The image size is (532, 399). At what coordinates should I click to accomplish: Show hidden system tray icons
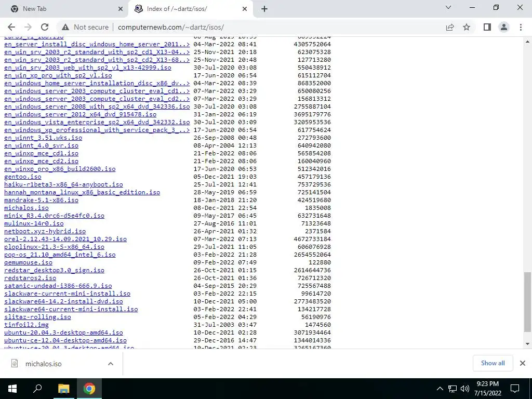click(x=440, y=389)
